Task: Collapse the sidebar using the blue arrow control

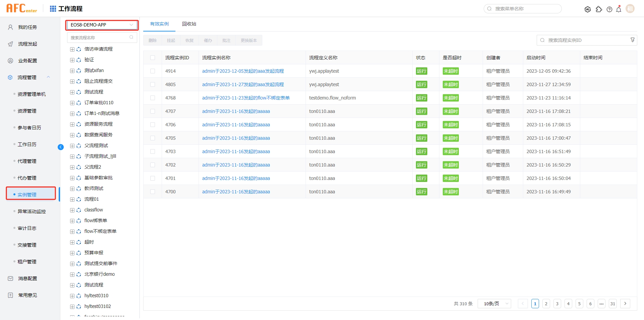Action: pyautogui.click(x=61, y=147)
